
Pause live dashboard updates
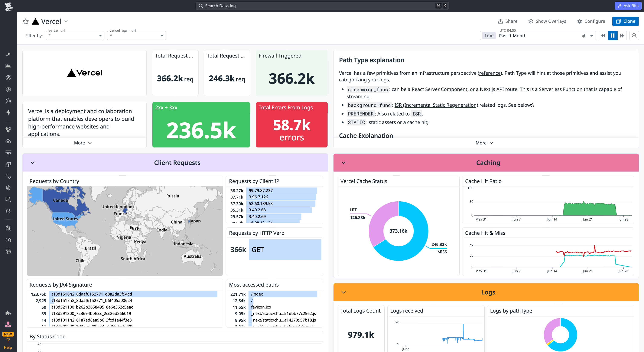click(x=612, y=36)
